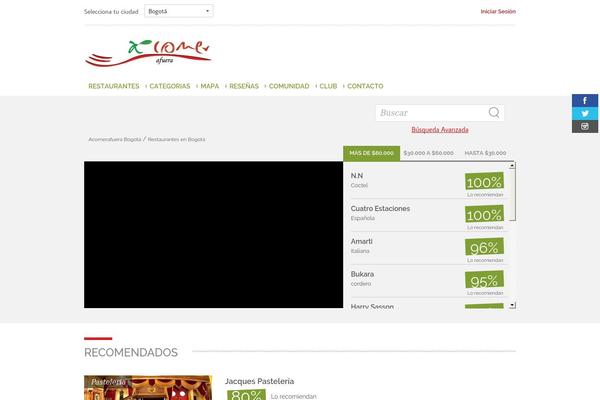Click the 96% badge for Amarti
Viewport: 600px width, 400px height.
point(484,247)
